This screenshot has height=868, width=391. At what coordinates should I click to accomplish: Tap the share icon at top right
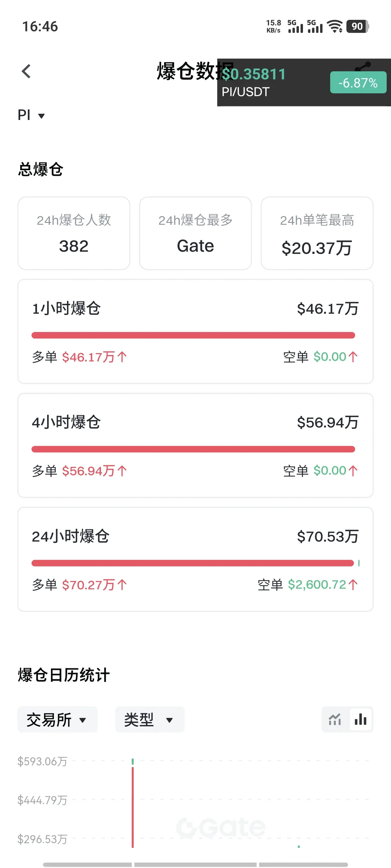pyautogui.click(x=363, y=66)
